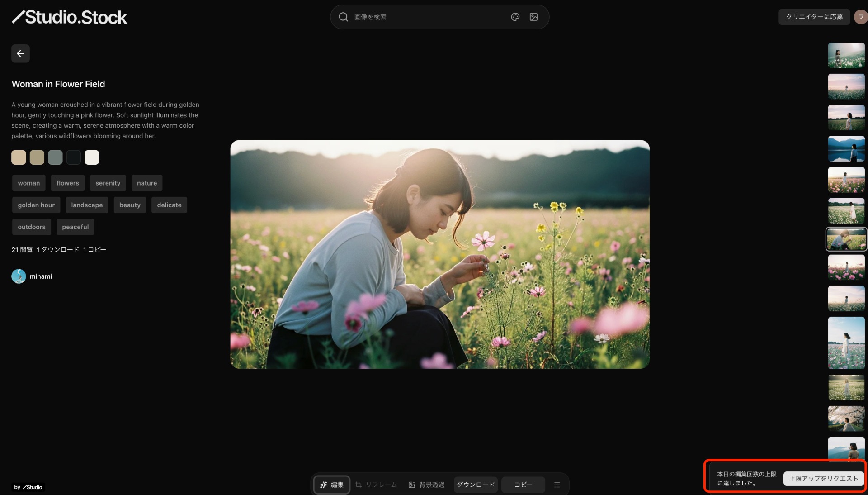Image resolution: width=868 pixels, height=495 pixels.
Task: Click the minami creator avatar
Action: click(x=19, y=276)
